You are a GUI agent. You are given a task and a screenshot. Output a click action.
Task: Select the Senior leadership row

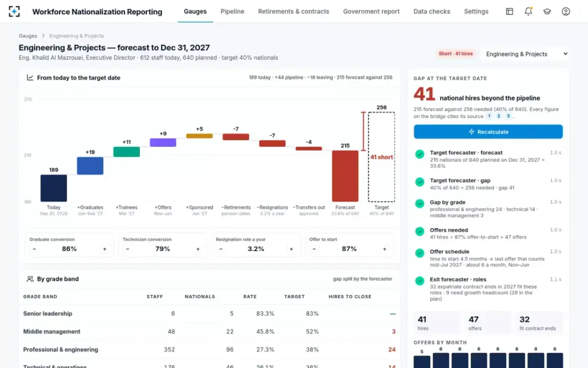point(209,314)
